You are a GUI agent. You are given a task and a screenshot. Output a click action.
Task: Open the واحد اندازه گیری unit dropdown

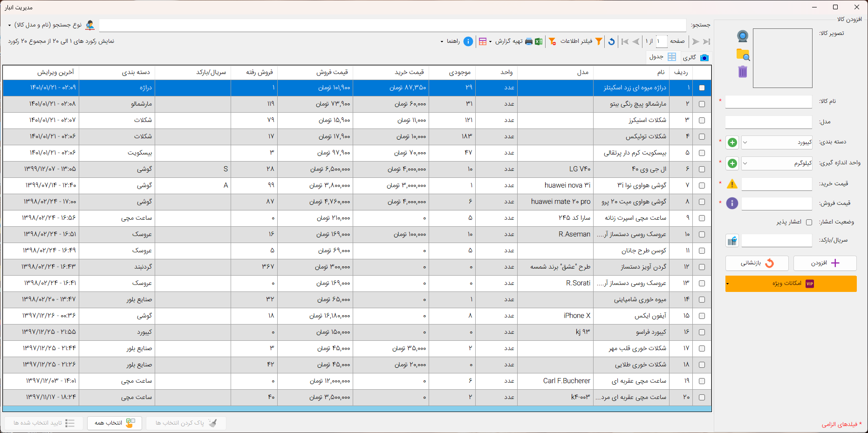(777, 163)
